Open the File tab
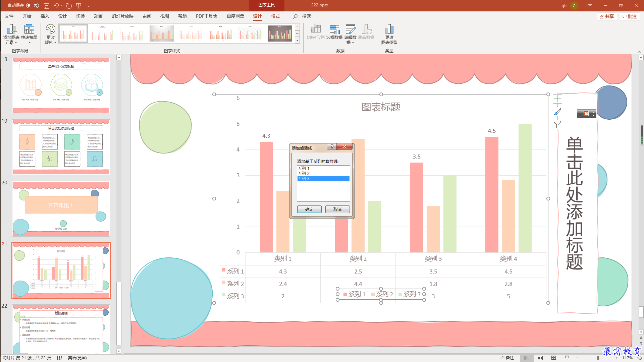The height and width of the screenshot is (362, 644). point(9,16)
